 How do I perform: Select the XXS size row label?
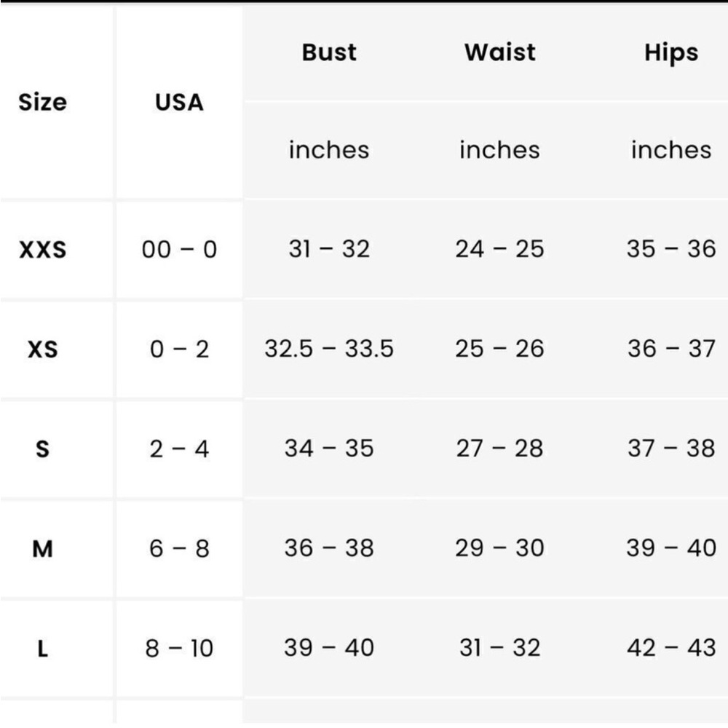(x=43, y=249)
